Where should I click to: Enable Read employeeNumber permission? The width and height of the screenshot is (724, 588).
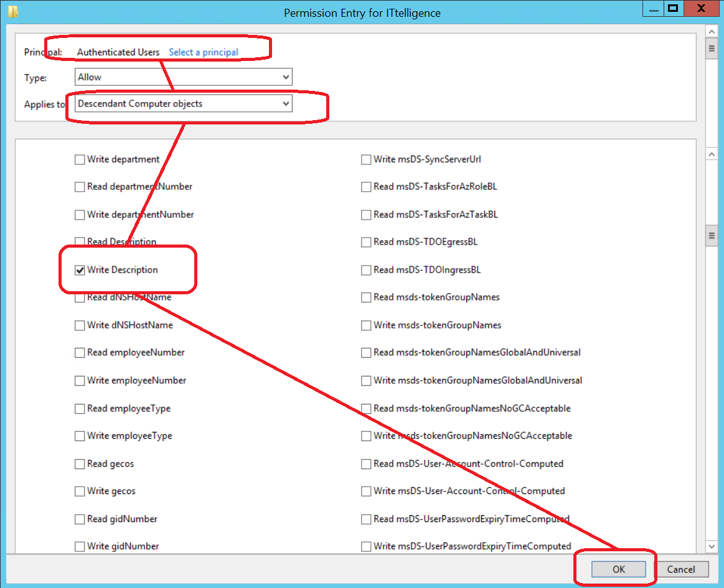(x=80, y=353)
